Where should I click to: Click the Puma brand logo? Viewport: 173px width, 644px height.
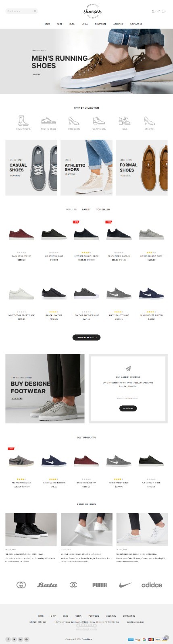100,585
